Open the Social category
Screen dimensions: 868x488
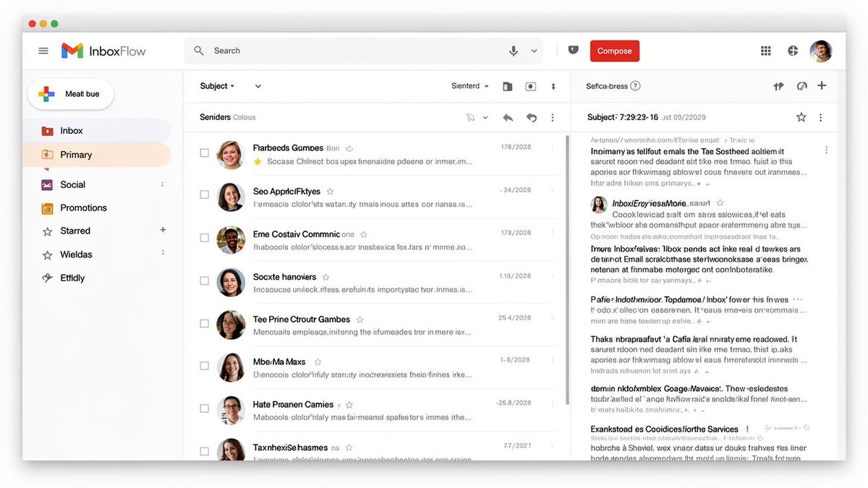point(72,184)
